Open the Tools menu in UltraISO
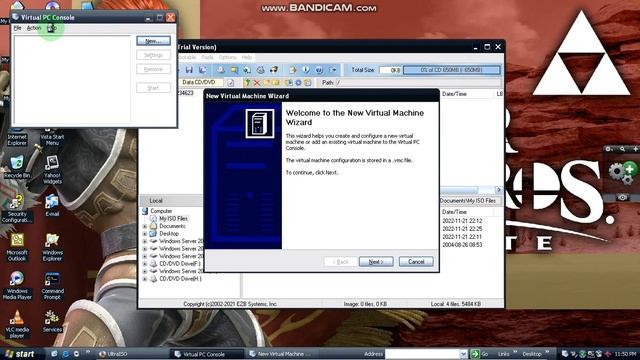This screenshot has height=360, width=640. coord(207,58)
